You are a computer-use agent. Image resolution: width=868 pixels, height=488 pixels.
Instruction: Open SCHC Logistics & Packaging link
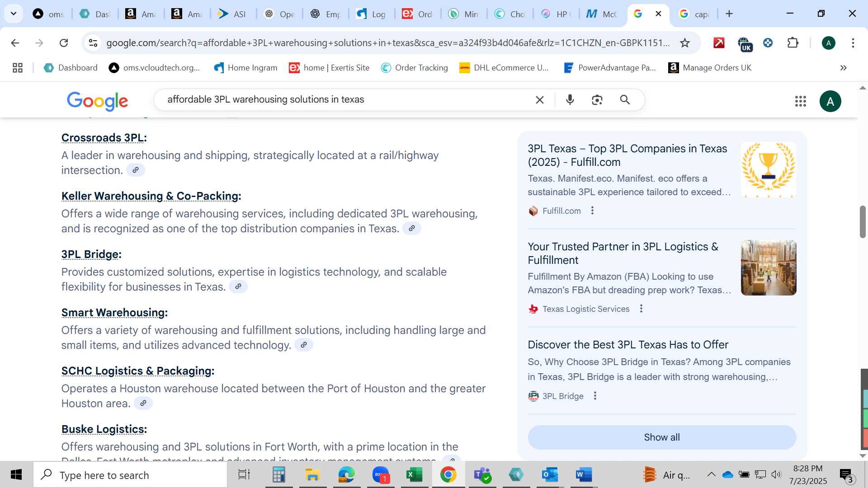(137, 371)
